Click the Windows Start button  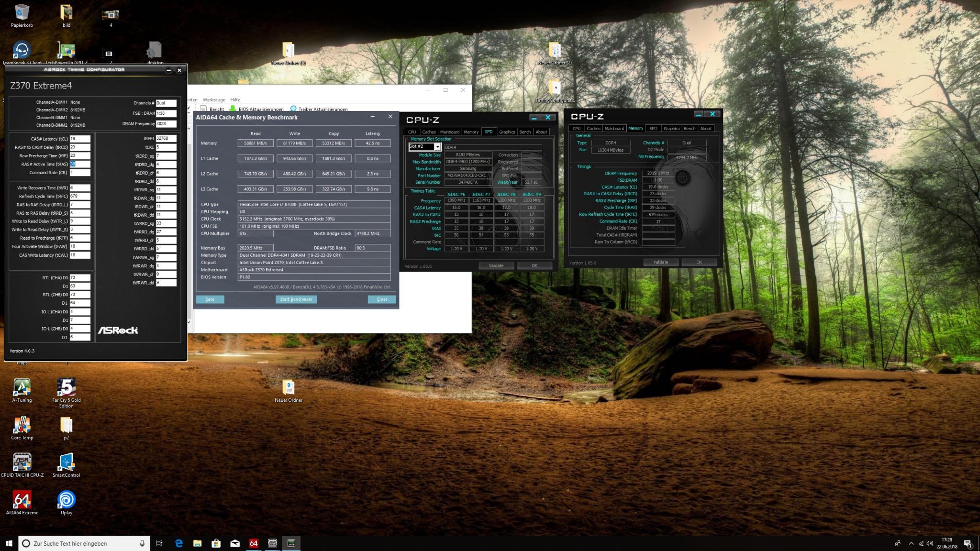pos(9,543)
